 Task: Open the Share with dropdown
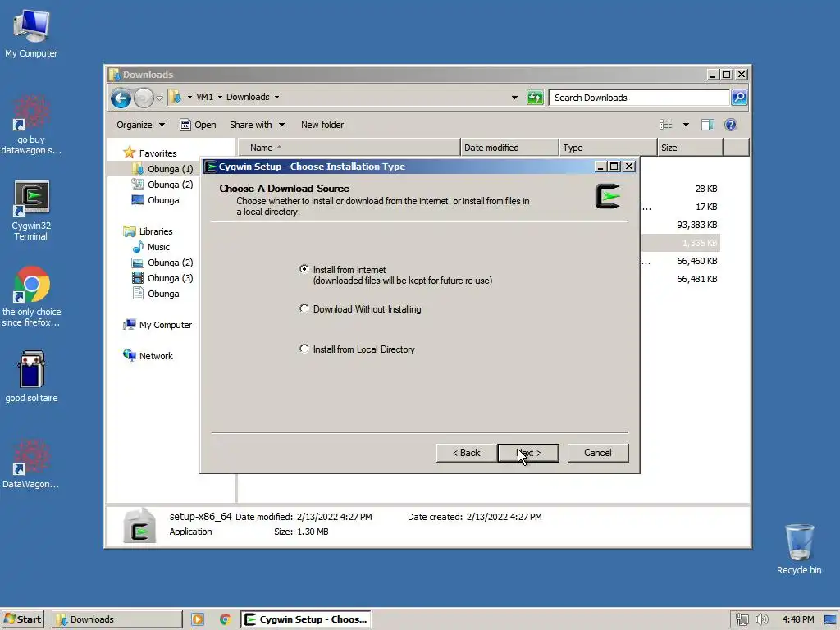click(257, 125)
